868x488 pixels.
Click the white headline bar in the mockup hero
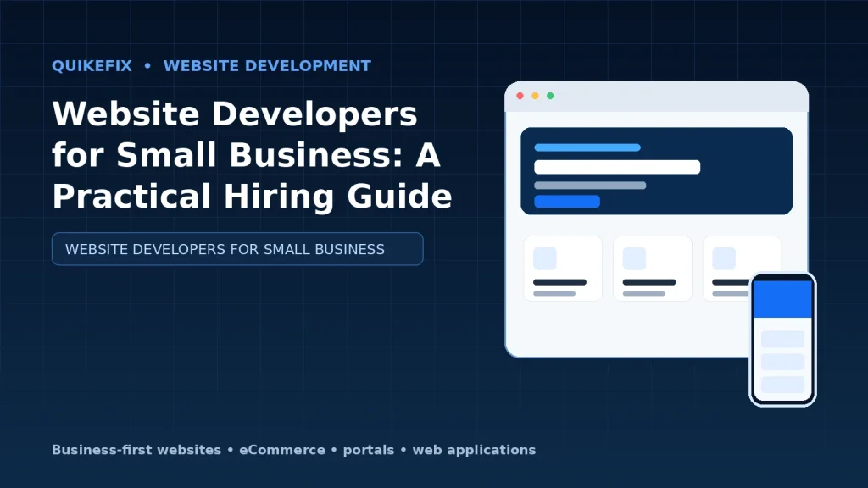tap(617, 167)
